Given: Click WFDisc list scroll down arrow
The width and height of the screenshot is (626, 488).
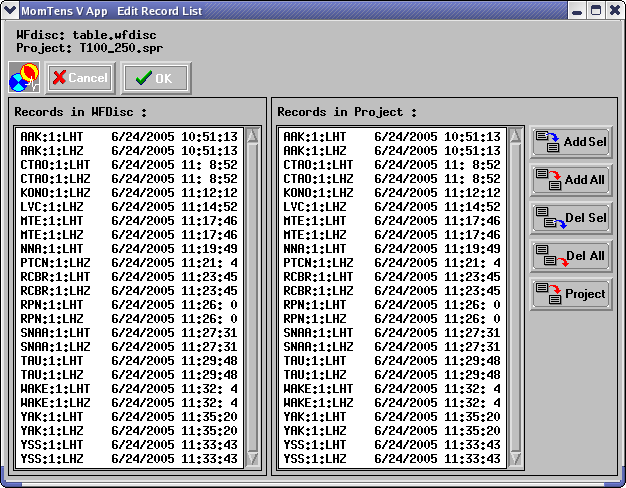Looking at the screenshot, I should 252,458.
